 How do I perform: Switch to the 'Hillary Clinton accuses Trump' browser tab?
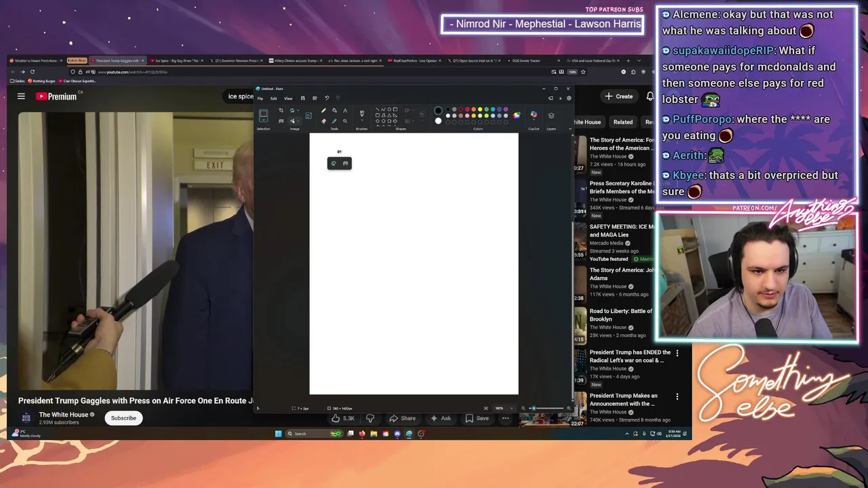[296, 61]
